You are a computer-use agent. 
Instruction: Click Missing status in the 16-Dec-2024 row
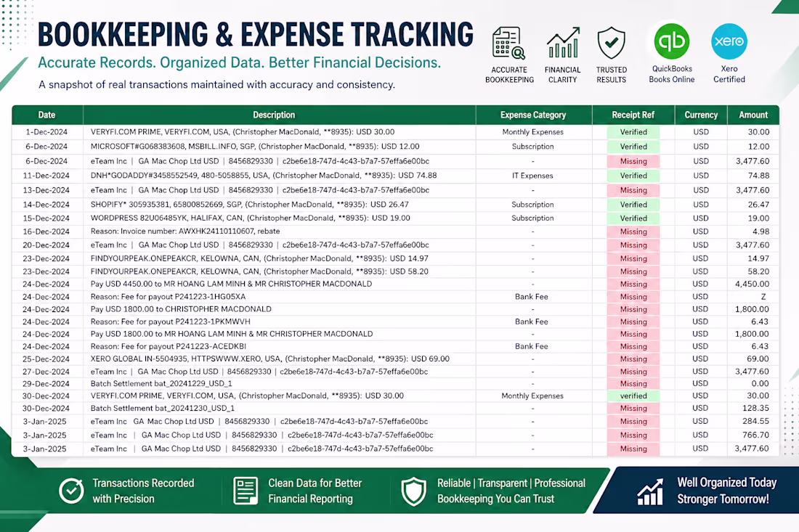(633, 232)
